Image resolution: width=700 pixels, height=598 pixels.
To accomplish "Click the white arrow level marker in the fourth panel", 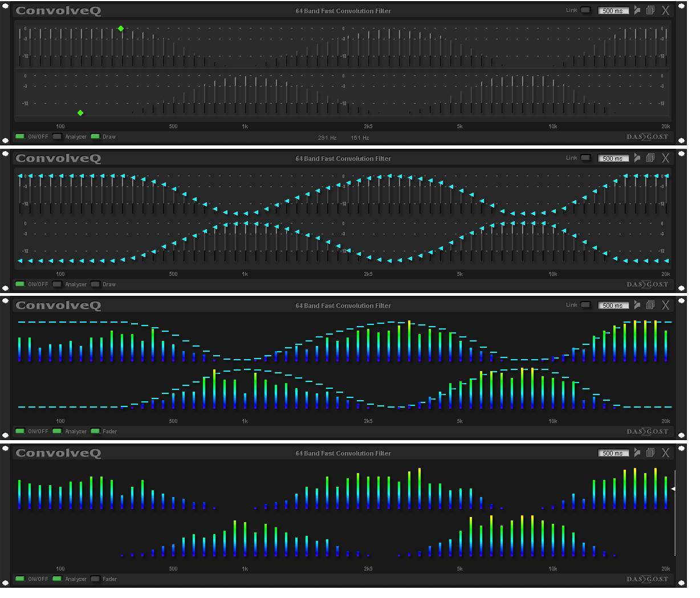I will (673, 489).
